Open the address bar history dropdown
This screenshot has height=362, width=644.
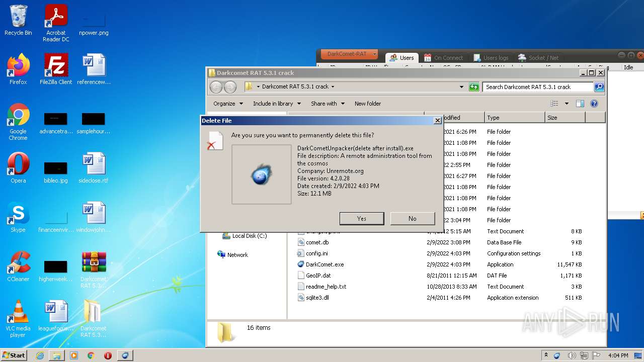coord(462,87)
